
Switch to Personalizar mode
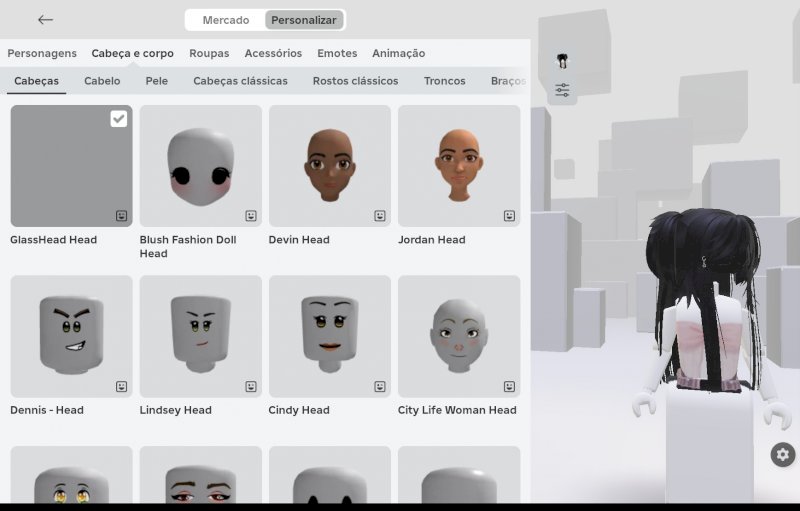tap(304, 20)
